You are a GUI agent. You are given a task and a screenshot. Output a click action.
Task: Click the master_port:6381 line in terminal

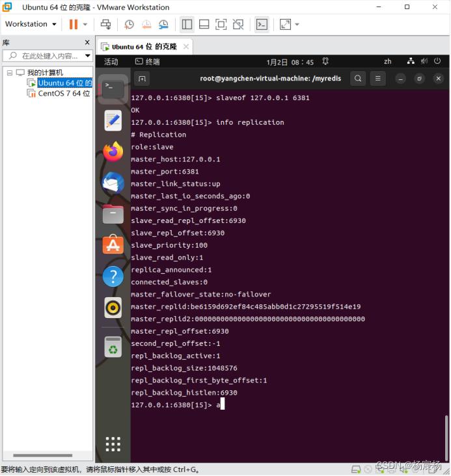165,172
